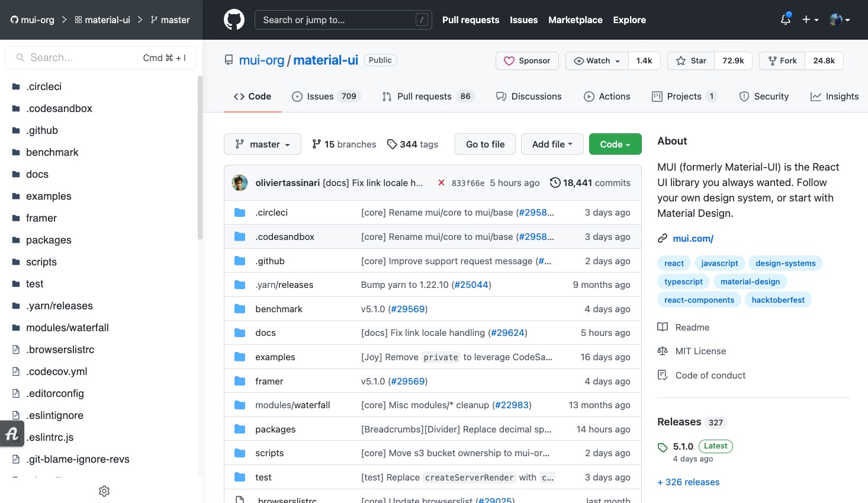
Task: Open Explore in top navigation
Action: pos(629,20)
